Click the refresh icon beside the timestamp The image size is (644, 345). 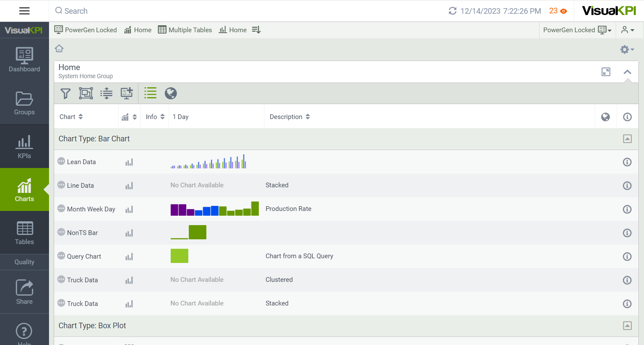[x=452, y=11]
